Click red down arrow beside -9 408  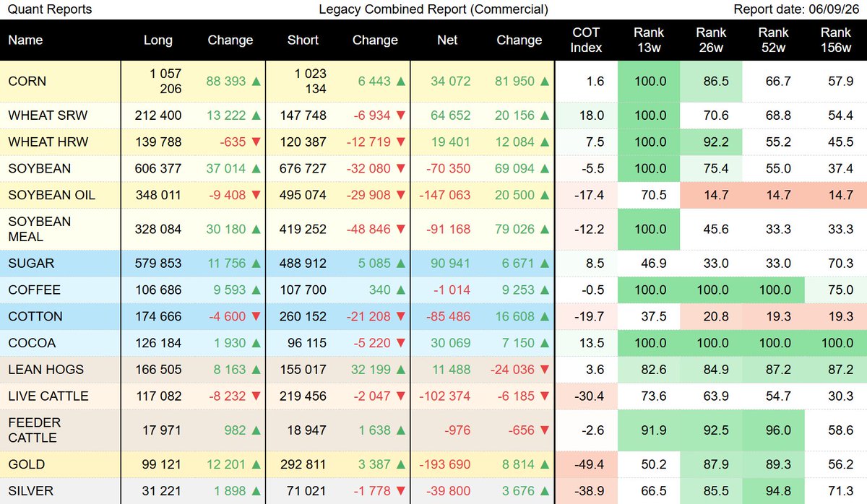[255, 195]
